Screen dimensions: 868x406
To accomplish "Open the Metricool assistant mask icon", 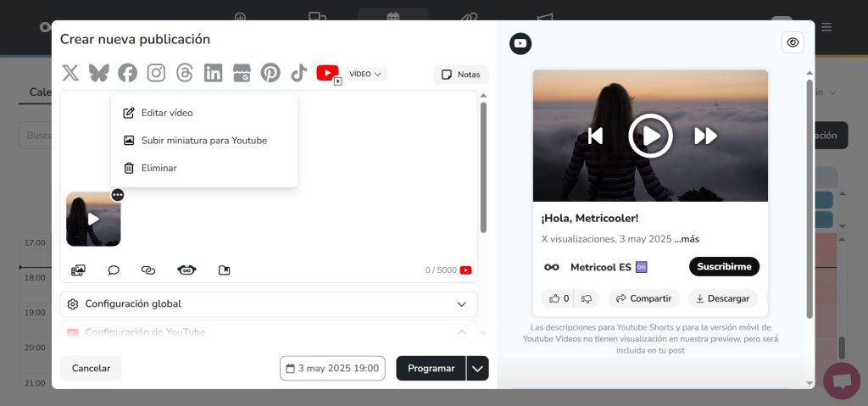I will point(187,270).
